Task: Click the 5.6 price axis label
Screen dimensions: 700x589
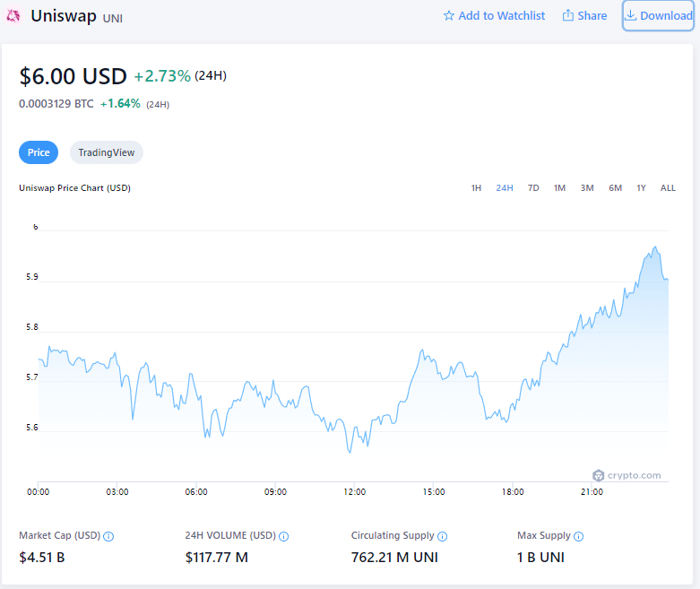Action: coord(32,428)
